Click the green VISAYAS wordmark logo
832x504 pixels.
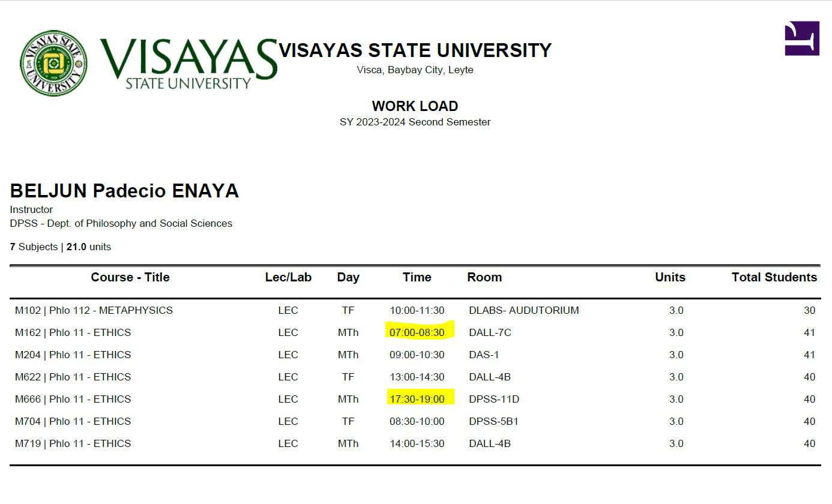188,62
